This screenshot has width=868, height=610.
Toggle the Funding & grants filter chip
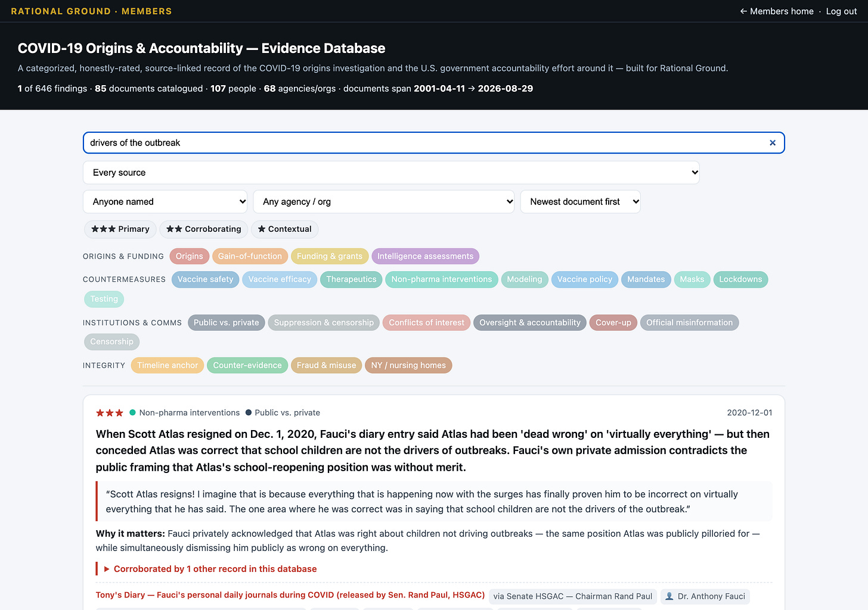330,256
